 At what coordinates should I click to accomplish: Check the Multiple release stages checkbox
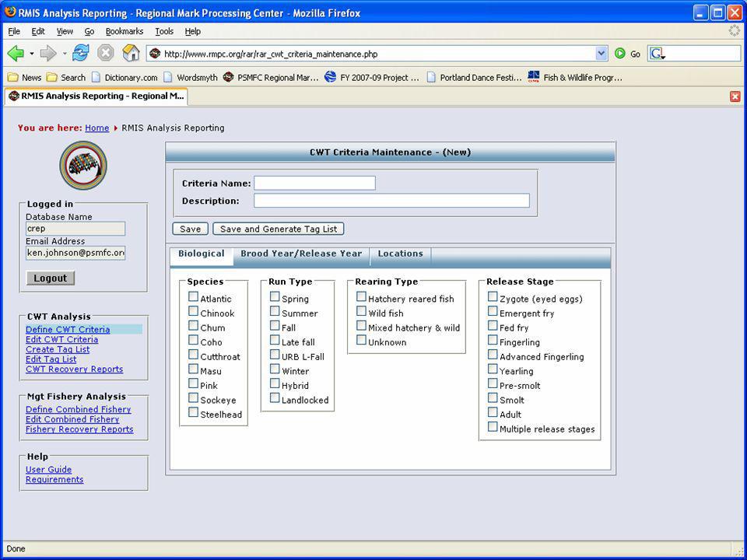493,427
